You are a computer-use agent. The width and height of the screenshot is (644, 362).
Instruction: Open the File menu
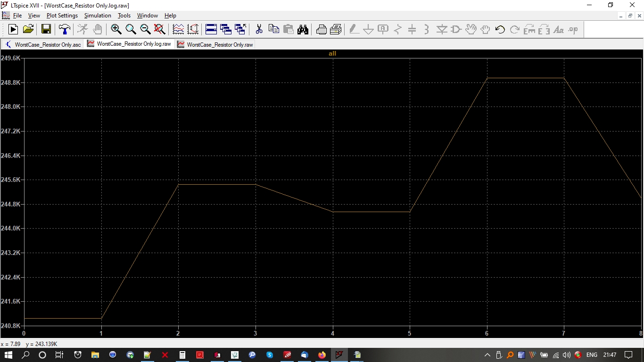pos(17,16)
